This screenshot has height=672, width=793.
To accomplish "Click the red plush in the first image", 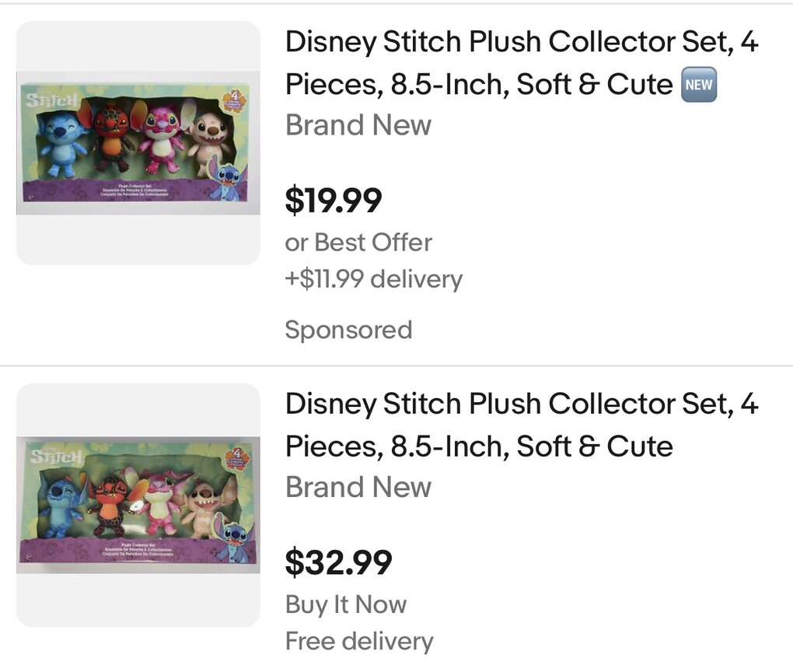I will coord(112,138).
